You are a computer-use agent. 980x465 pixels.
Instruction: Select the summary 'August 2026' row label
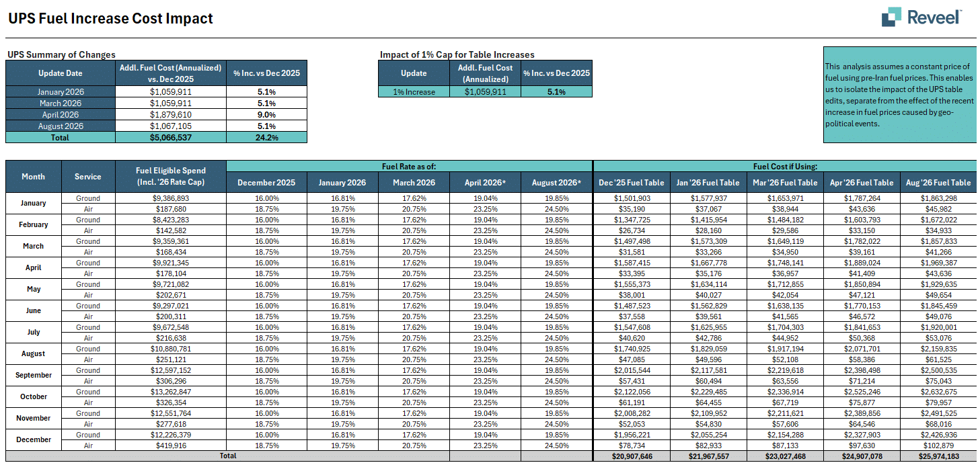point(61,126)
